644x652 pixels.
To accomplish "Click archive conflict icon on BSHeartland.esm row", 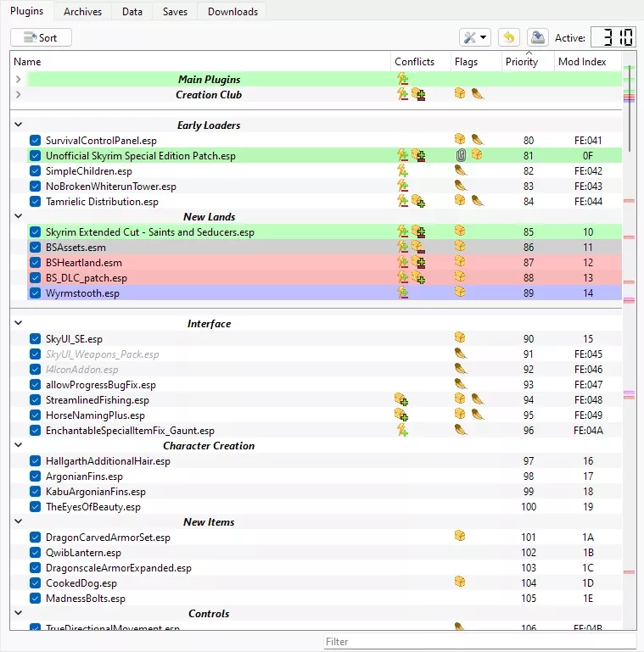I will (418, 263).
